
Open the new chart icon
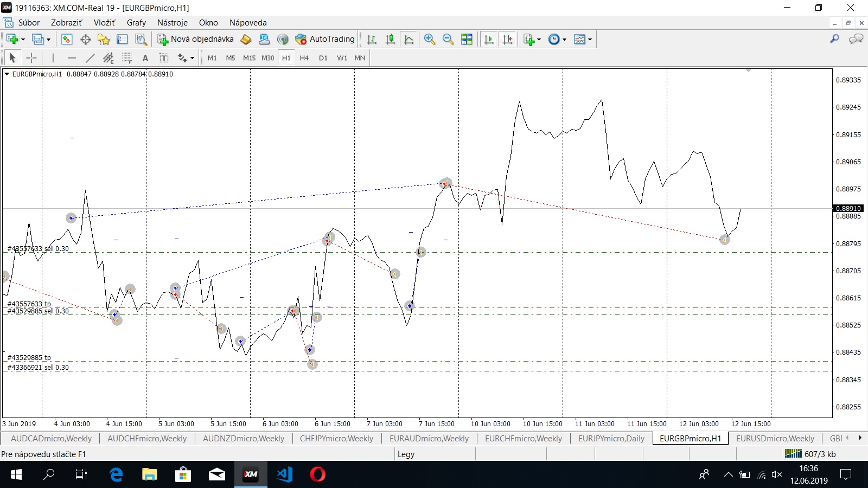point(12,39)
